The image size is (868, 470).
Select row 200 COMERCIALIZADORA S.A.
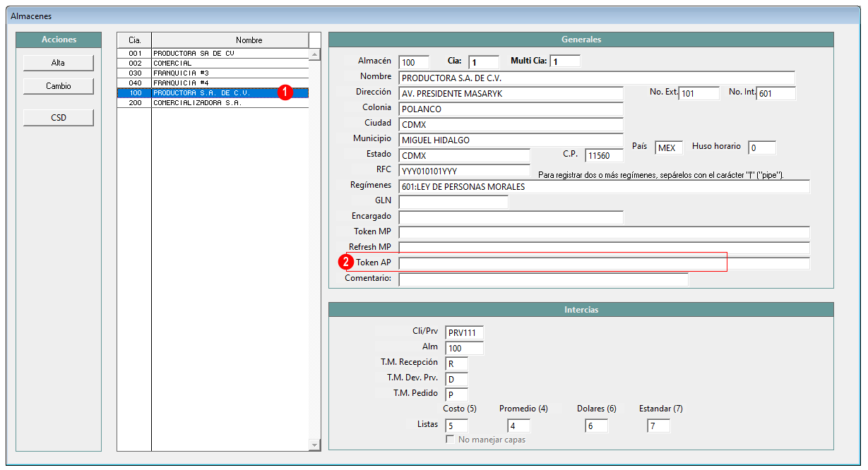tap(213, 102)
